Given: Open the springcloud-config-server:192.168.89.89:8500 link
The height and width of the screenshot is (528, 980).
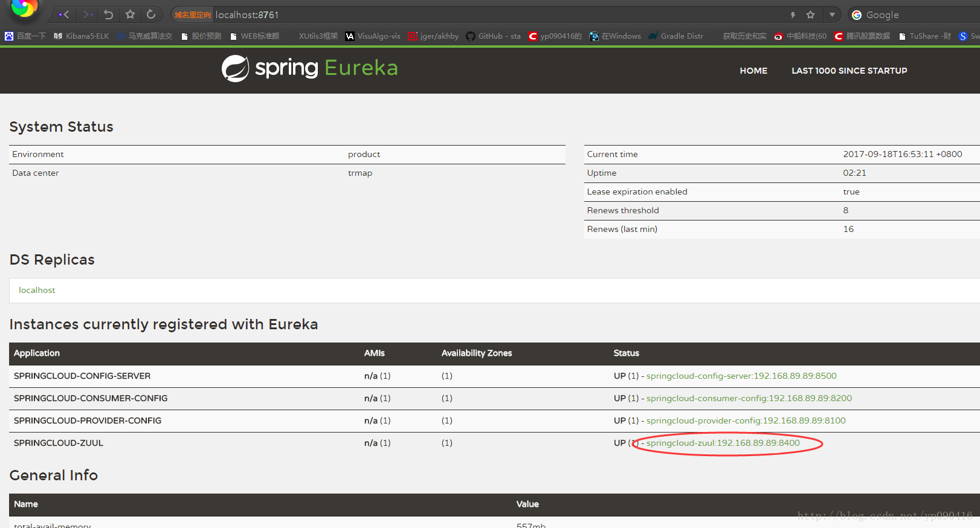Looking at the screenshot, I should 741,376.
